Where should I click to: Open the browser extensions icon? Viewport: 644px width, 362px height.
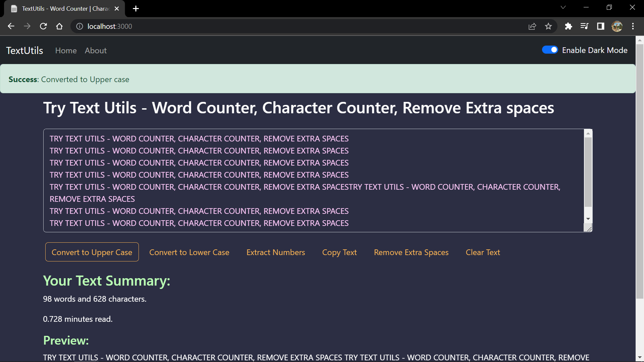click(x=569, y=26)
